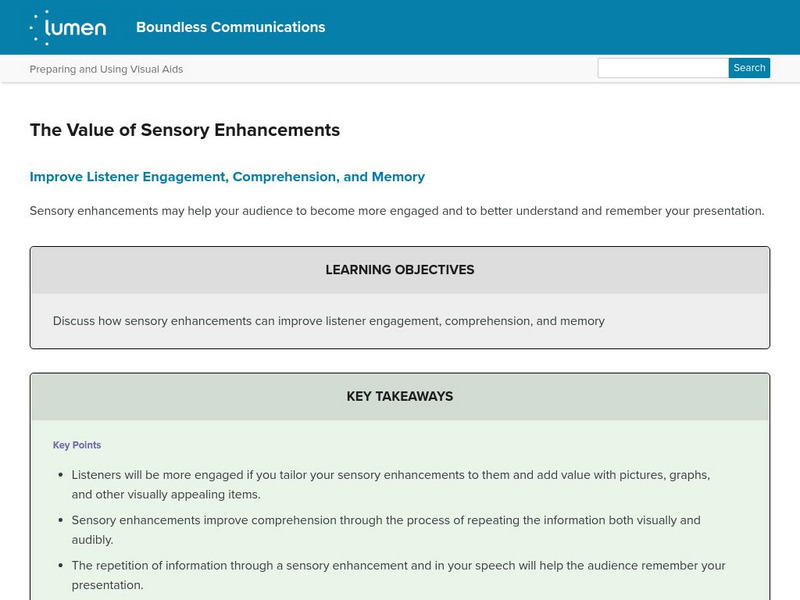The height and width of the screenshot is (600, 800).
Task: Click the KEY TAKEAWAYS box header
Action: tap(400, 396)
